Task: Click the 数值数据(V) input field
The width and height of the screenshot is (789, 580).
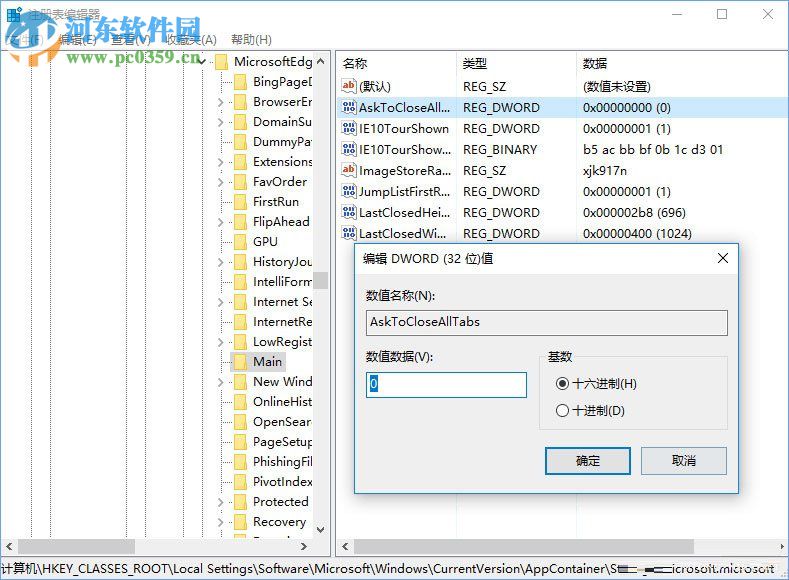Action: (446, 385)
